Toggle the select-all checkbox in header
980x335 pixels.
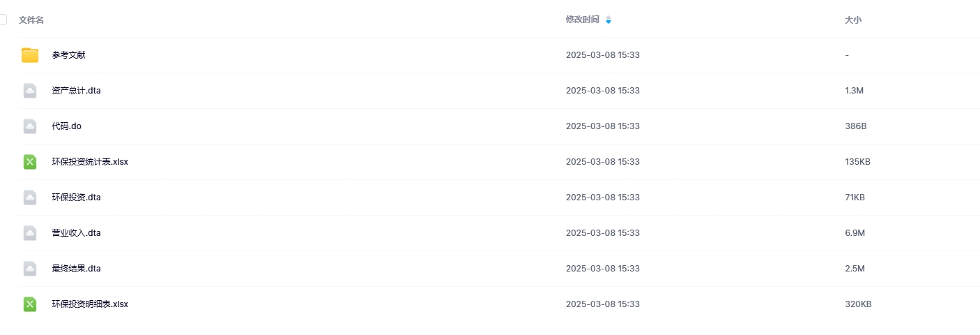click(x=3, y=20)
